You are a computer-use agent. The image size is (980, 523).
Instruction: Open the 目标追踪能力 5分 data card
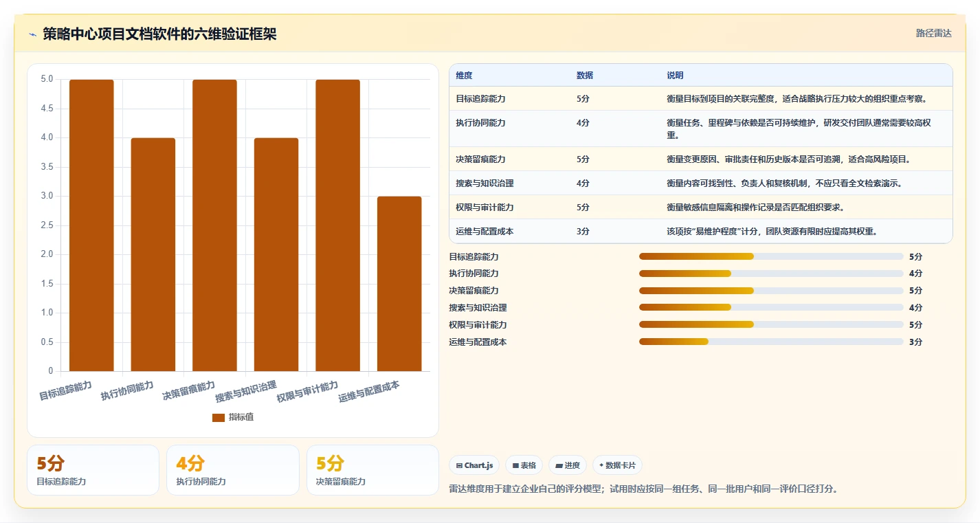click(x=93, y=470)
